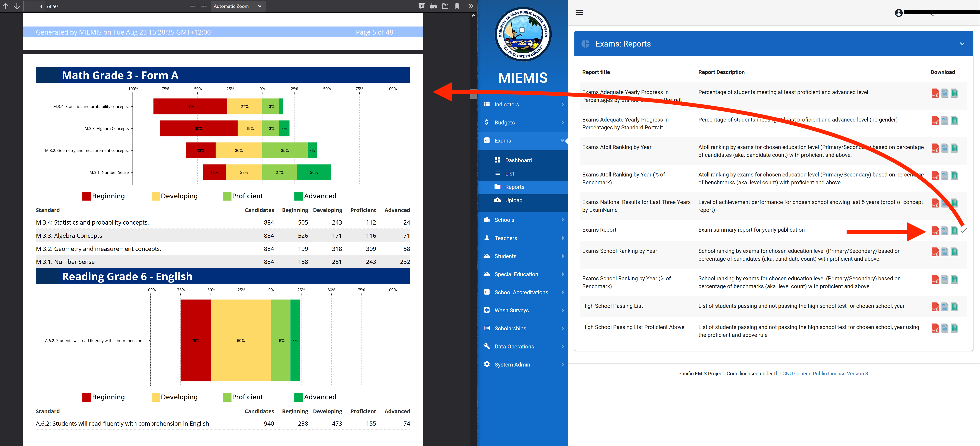Click the bookmark current view icon
The height and width of the screenshot is (446, 980).
tap(457, 6)
